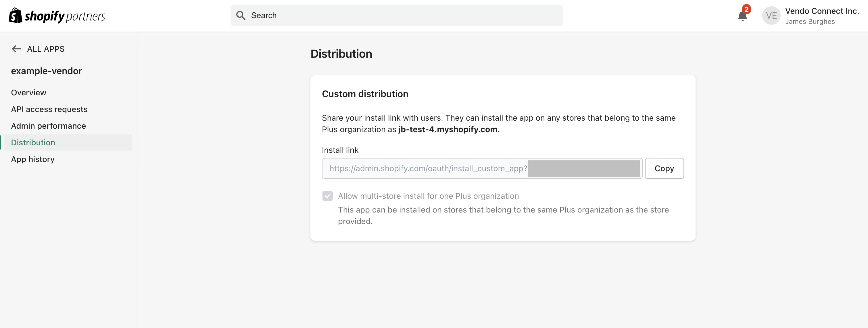Click the Allow multi-store install label text
The image size is (868, 328).
click(x=428, y=196)
